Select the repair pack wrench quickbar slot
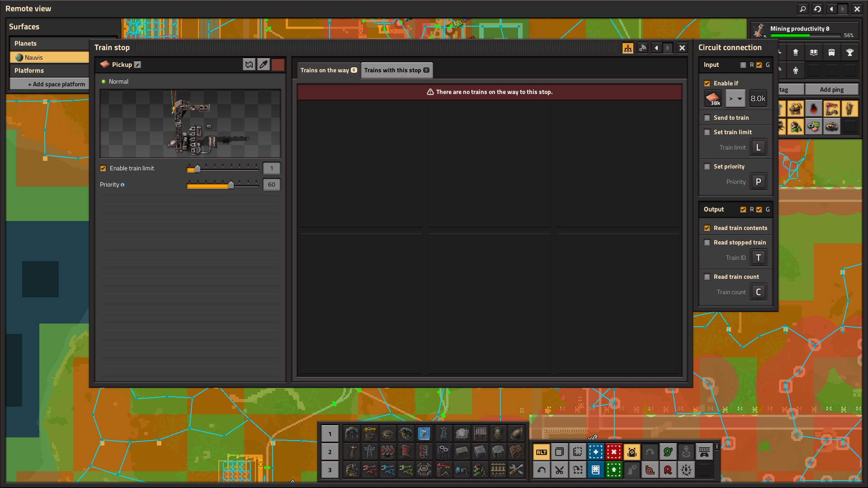This screenshot has width=868, height=488. click(516, 470)
